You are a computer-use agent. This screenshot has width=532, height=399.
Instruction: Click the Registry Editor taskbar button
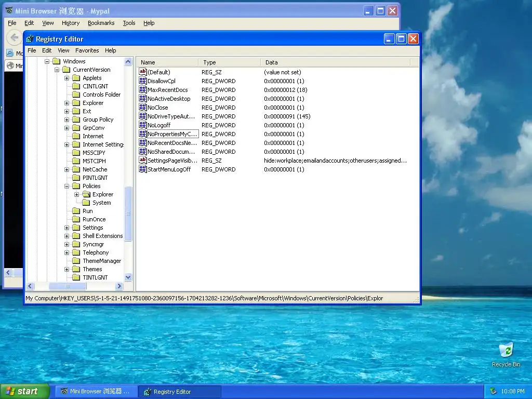point(180,392)
